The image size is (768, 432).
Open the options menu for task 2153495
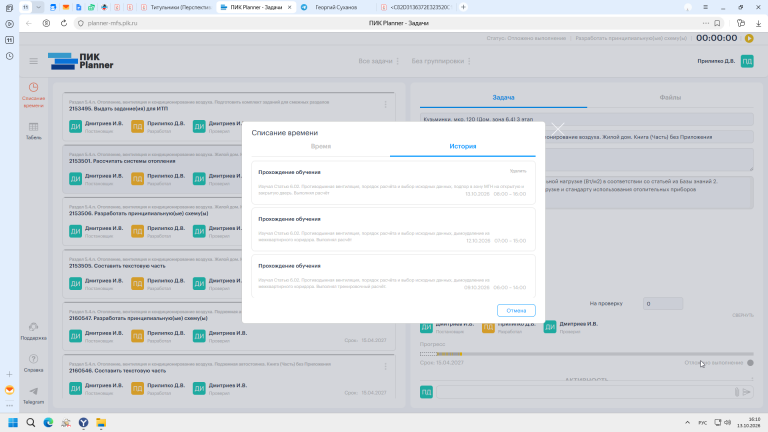coord(385,104)
